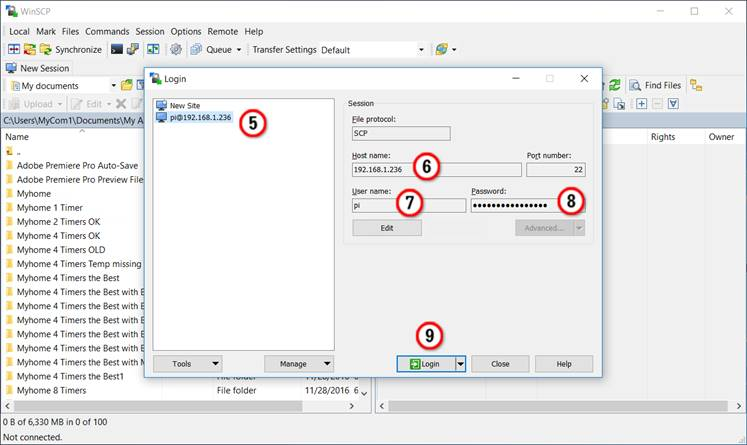747x445 pixels.
Task: Click the plus Select Files icon
Action: click(x=642, y=103)
